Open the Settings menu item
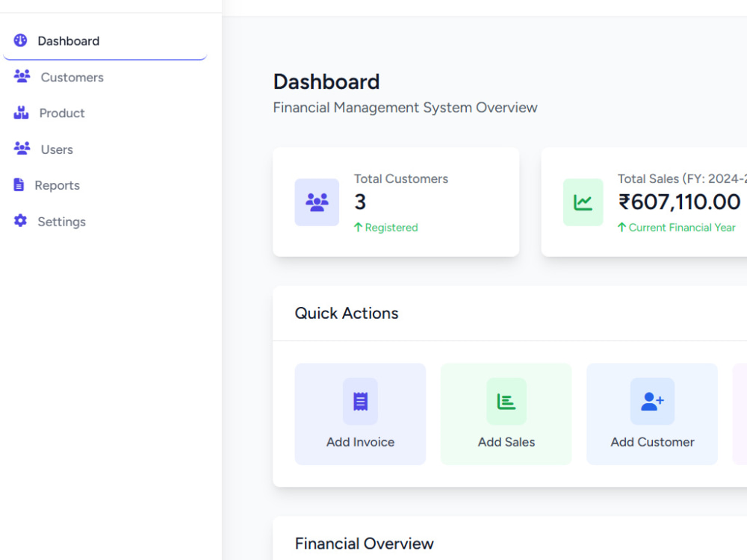The width and height of the screenshot is (747, 560). coord(105,222)
